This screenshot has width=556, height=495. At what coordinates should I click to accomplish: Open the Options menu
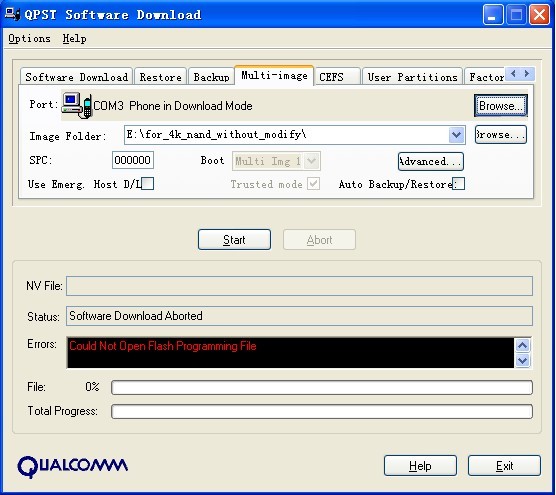[29, 38]
